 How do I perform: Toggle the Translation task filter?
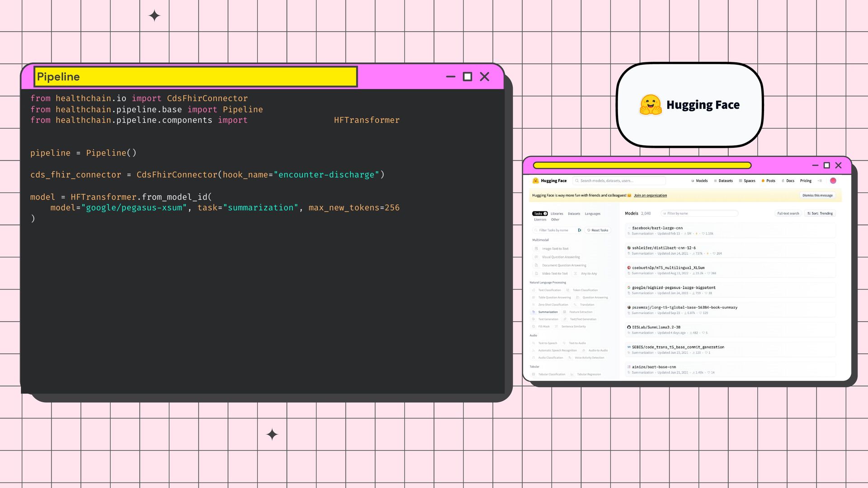(x=584, y=305)
